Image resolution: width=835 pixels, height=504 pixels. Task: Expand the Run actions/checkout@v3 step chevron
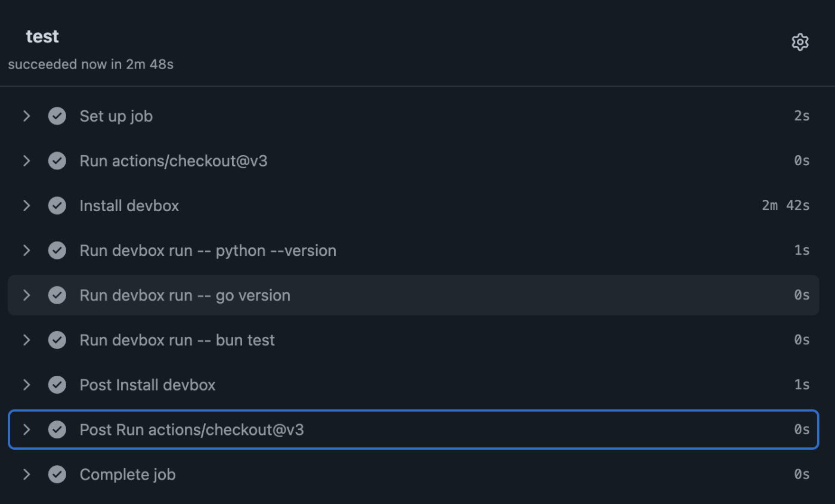(x=26, y=160)
